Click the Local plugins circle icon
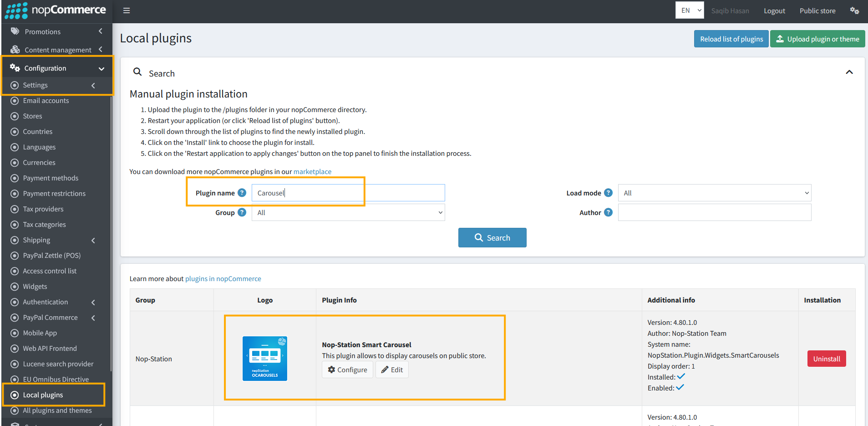The image size is (868, 426). (15, 395)
